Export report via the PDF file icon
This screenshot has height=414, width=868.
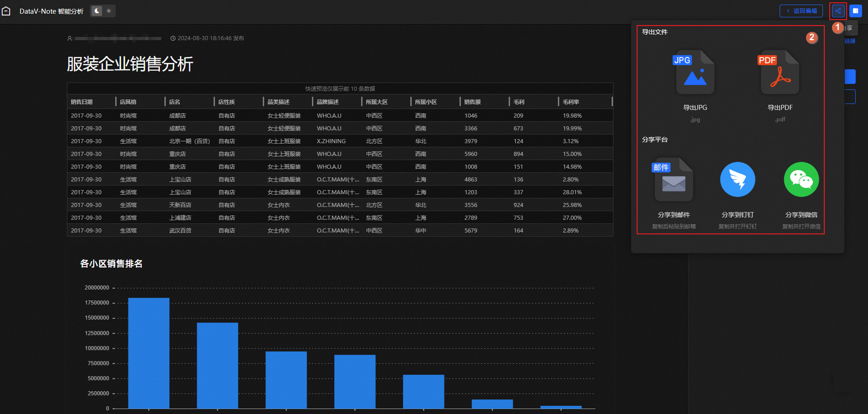pyautogui.click(x=780, y=72)
